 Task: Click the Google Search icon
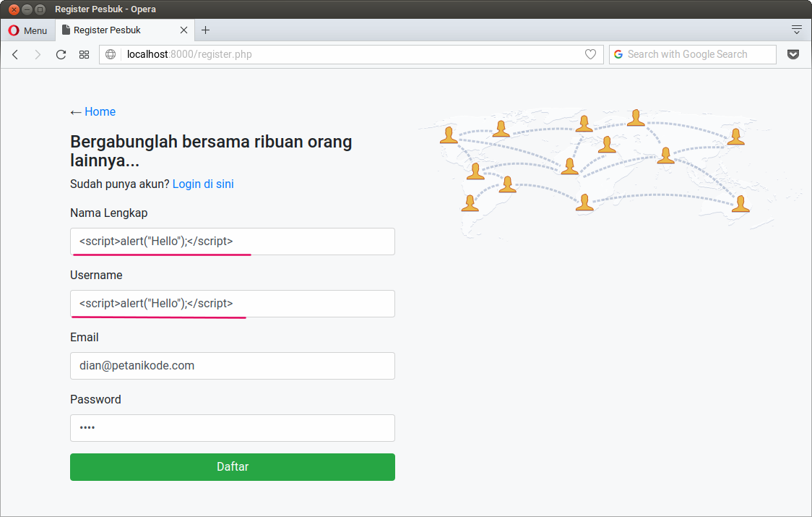point(618,54)
